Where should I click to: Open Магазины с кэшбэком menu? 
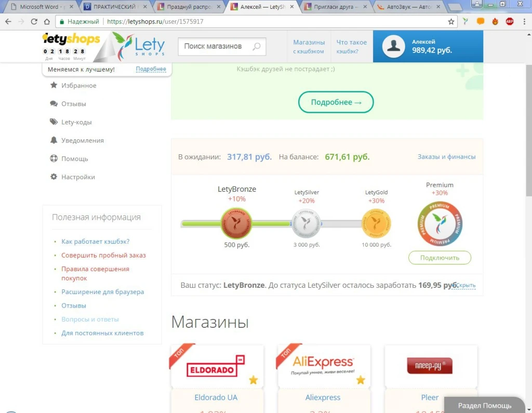coord(309,46)
